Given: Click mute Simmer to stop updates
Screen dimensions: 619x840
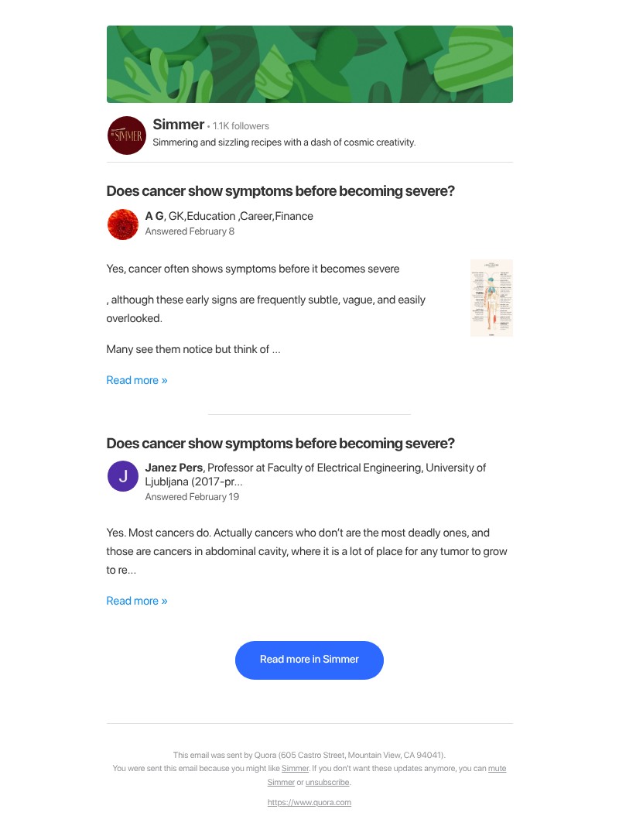Looking at the screenshot, I should 497,768.
